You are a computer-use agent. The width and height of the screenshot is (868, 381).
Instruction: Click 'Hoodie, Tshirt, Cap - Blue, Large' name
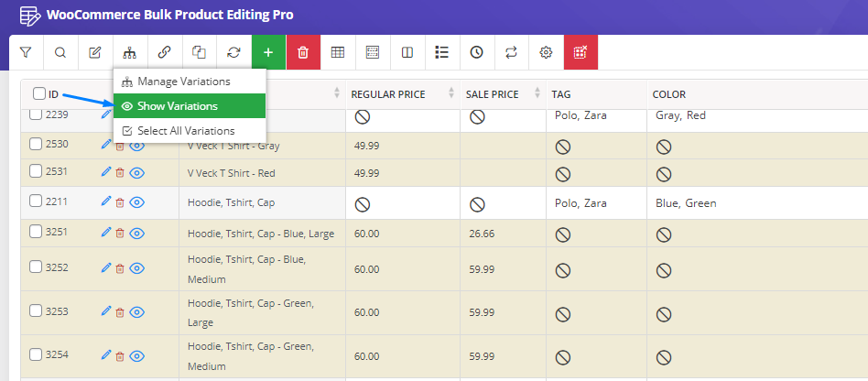[261, 234]
